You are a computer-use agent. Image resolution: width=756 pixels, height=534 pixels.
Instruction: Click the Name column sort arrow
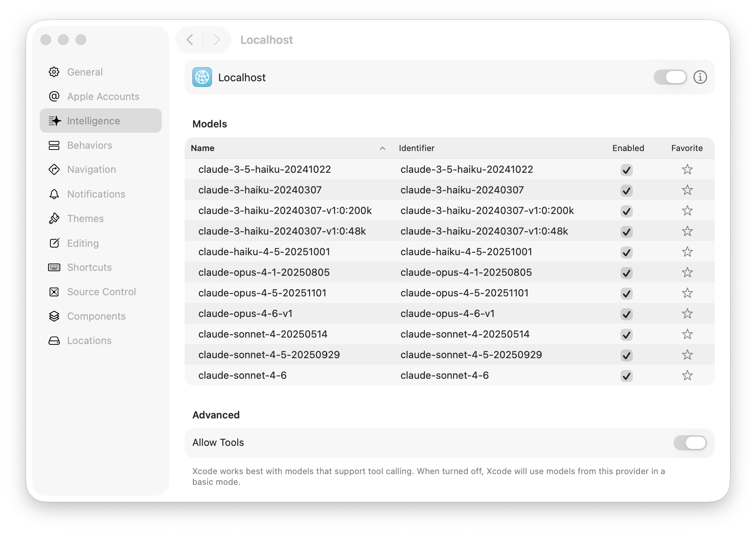click(382, 148)
